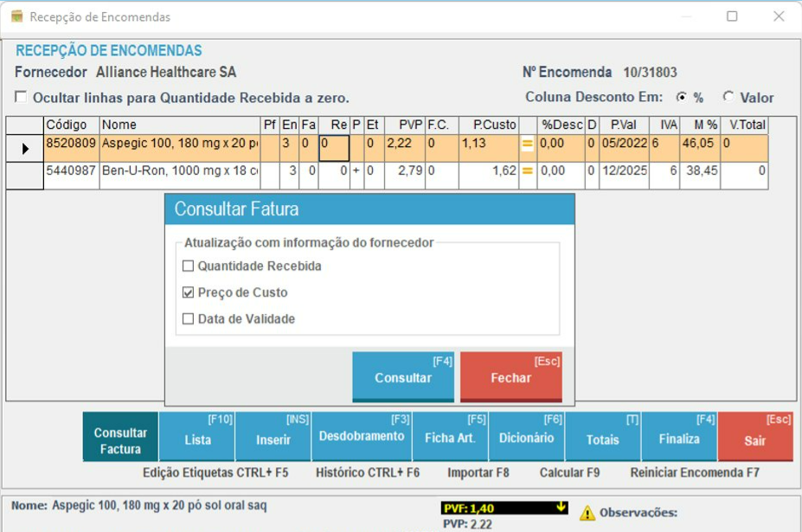The height and width of the screenshot is (532, 802).
Task: Click the red Sair button
Action: 754,439
